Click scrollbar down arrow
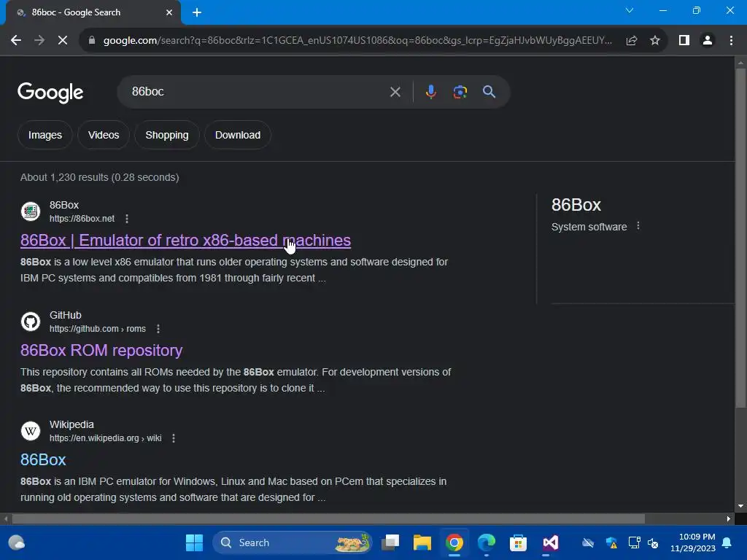Viewport: 747px width, 560px height. (740, 506)
